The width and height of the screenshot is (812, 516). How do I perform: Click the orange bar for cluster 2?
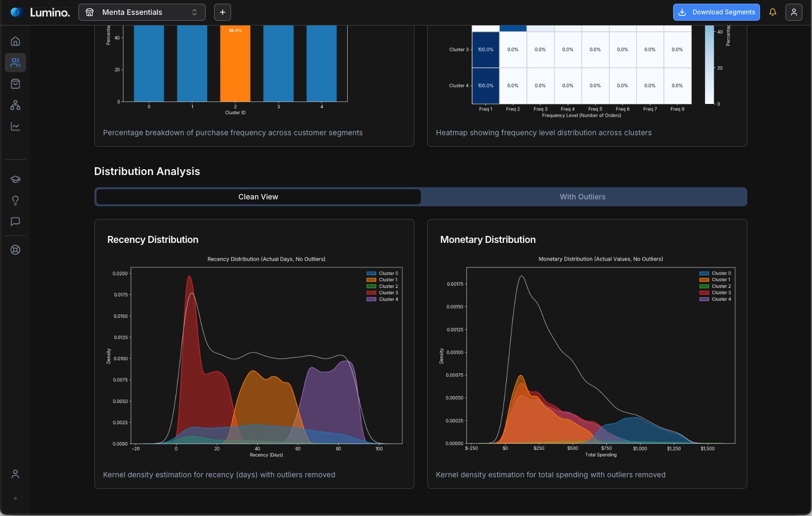[x=235, y=63]
